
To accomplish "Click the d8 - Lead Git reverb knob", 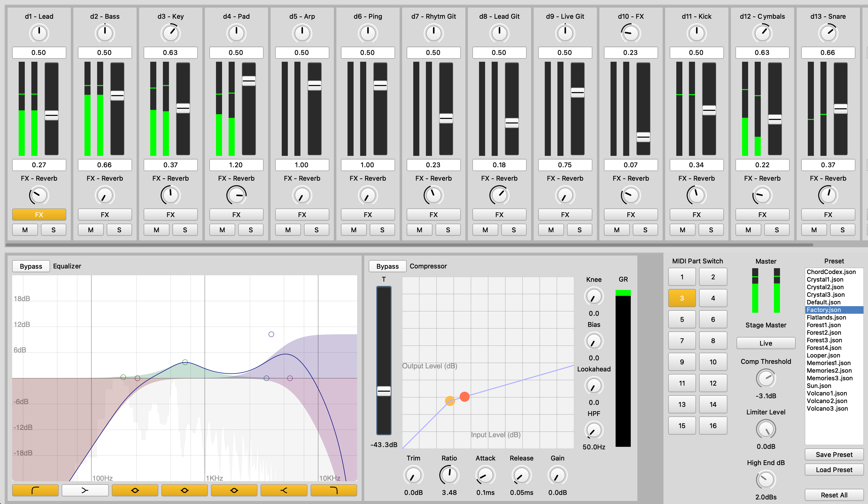I will click(499, 195).
